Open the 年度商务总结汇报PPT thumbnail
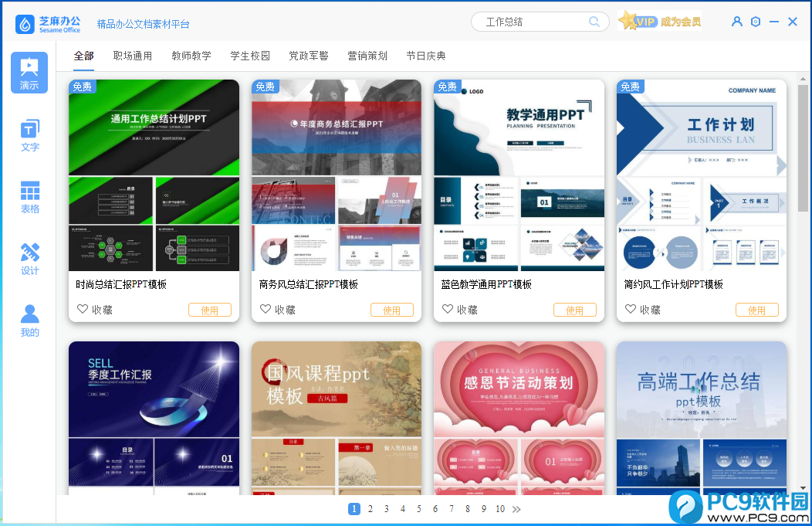 [x=337, y=175]
